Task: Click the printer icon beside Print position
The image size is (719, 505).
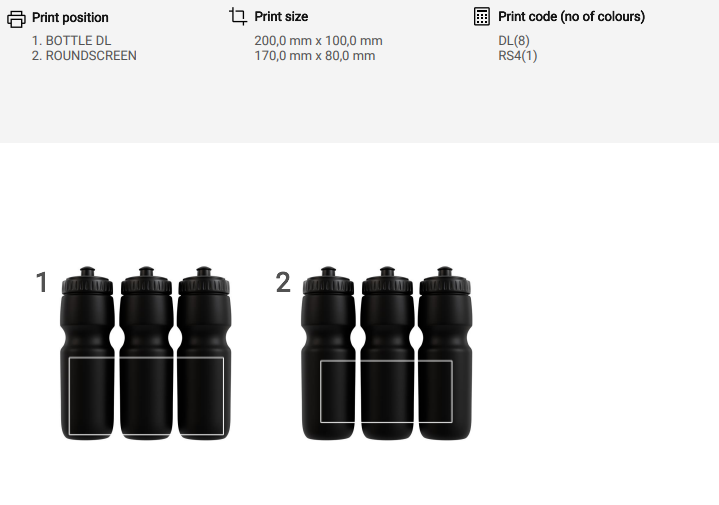Action: 16,17
